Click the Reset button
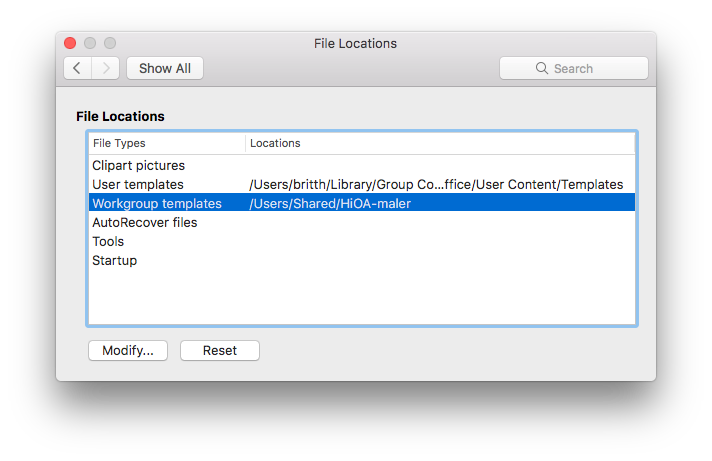 pos(220,351)
